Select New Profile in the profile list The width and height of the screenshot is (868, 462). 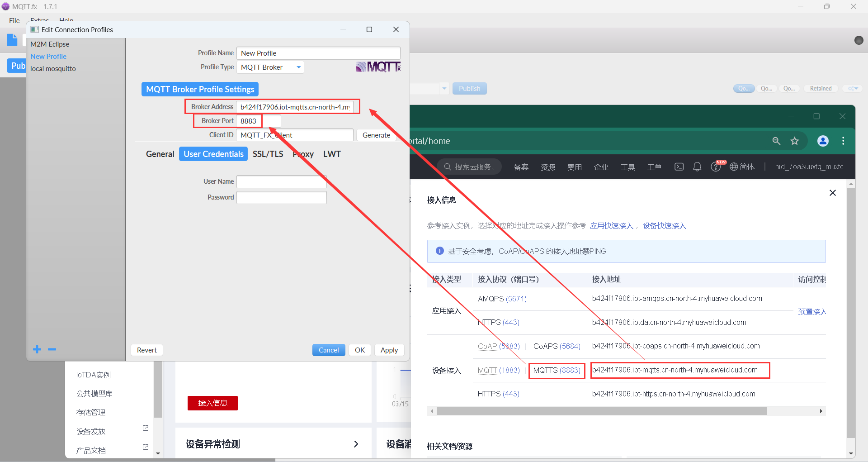[48, 56]
